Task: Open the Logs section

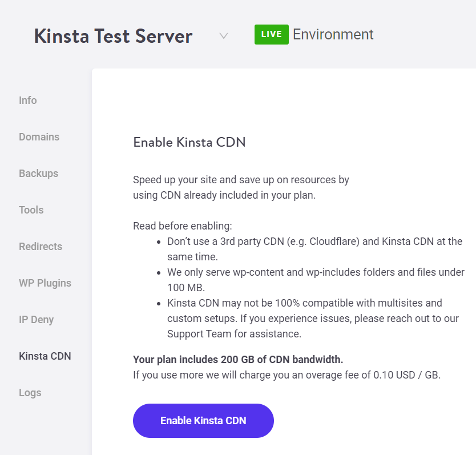Action: 30,393
